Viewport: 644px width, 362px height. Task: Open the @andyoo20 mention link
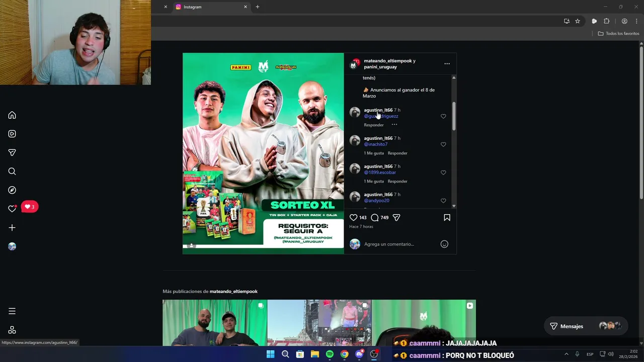click(376, 201)
